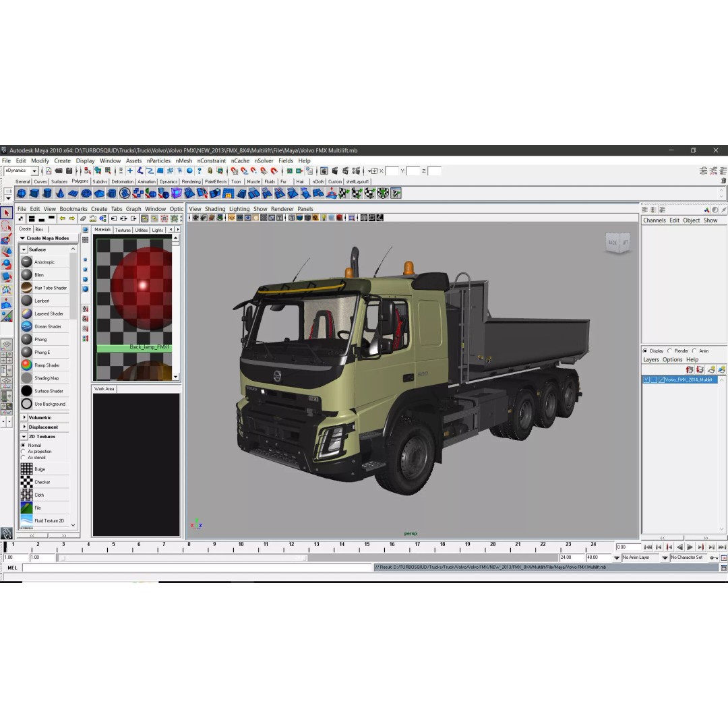The width and height of the screenshot is (728, 728).
Task: Select Display radio in layer editor
Action: point(645,351)
